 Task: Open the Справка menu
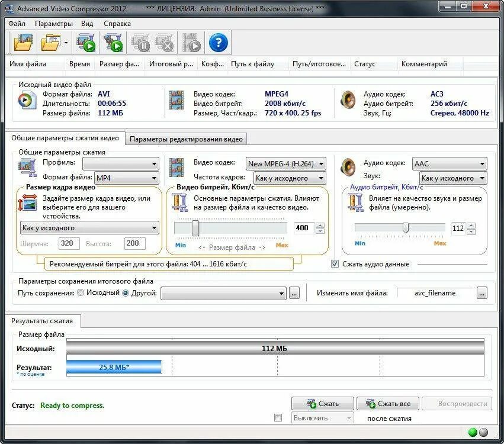(117, 24)
